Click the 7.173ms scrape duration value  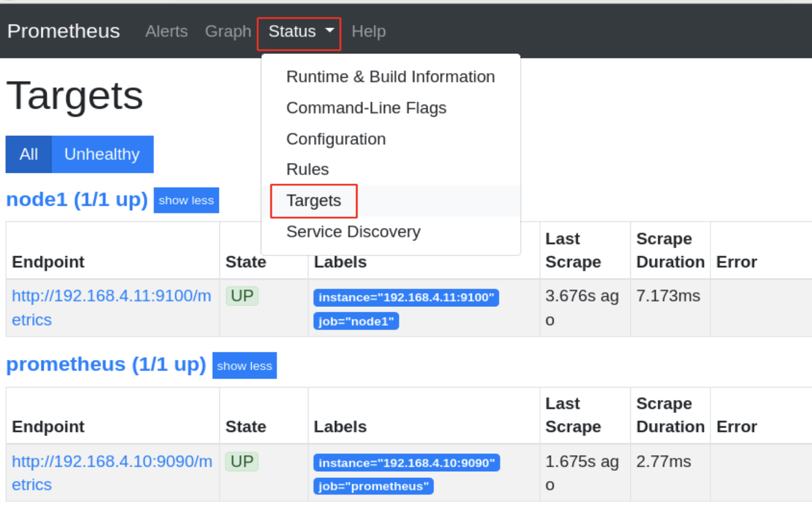668,296
